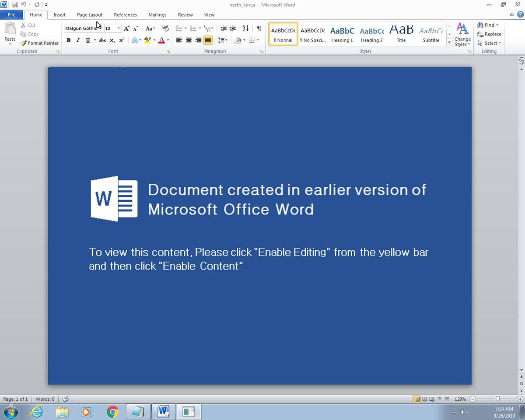The image size is (525, 420).
Task: Click Undo in the Quick Access Toolbar
Action: [x=24, y=5]
